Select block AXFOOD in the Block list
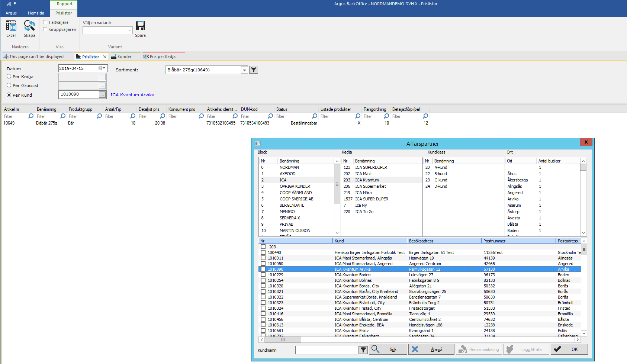 (297, 174)
